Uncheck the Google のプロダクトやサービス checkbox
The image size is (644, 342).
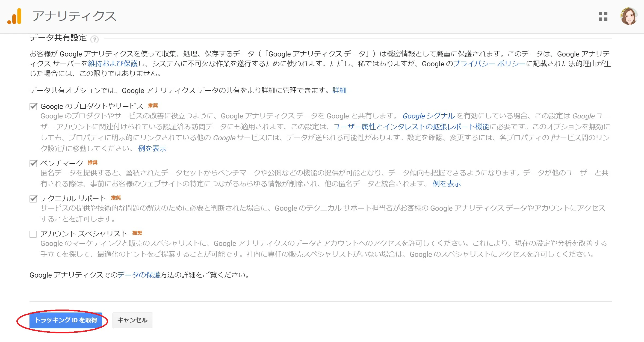pyautogui.click(x=33, y=106)
